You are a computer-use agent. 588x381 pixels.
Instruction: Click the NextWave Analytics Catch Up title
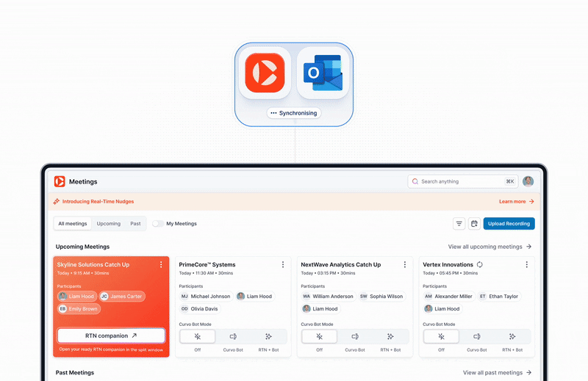tap(340, 264)
